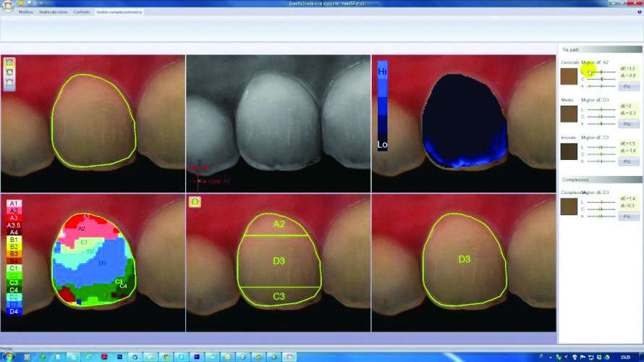This screenshot has width=644, height=362.
Task: Click the Più button for Complessivo
Action: [629, 216]
